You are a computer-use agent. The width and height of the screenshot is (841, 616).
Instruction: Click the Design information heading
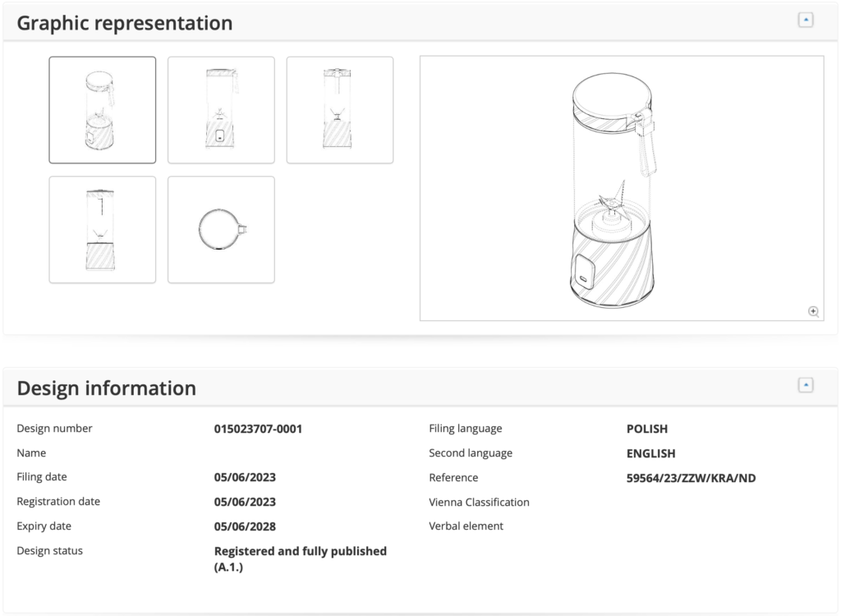[107, 388]
